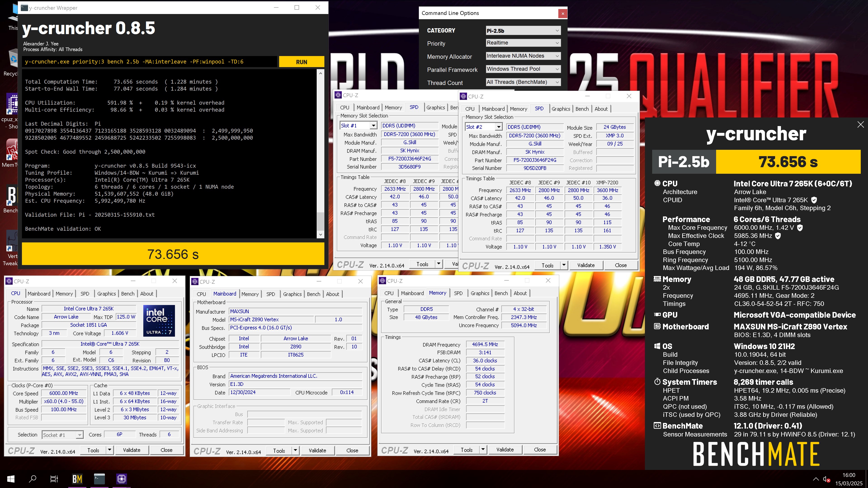Click Core Speed 6000.00 MHz field
868x488 pixels.
click(64, 393)
